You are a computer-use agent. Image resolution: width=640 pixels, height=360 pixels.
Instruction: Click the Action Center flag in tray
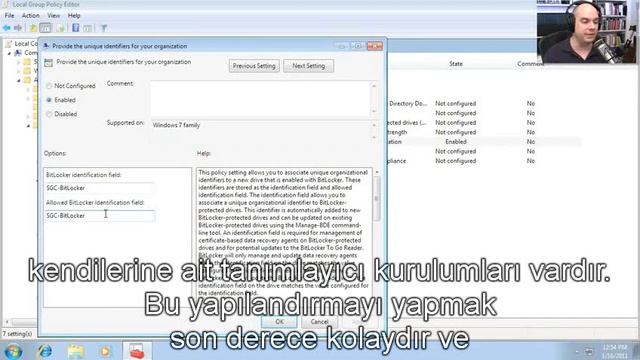pos(589,351)
